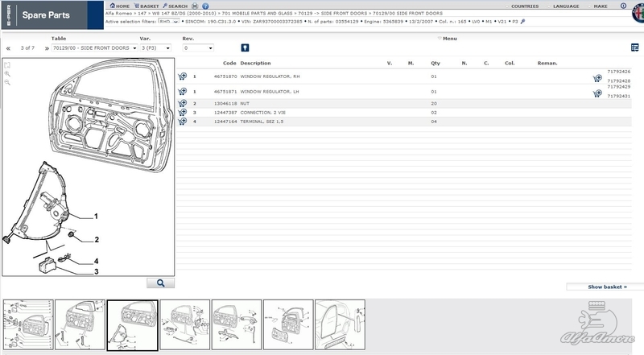
Task: Click callout number 3 in the drawing
Action: click(x=96, y=271)
